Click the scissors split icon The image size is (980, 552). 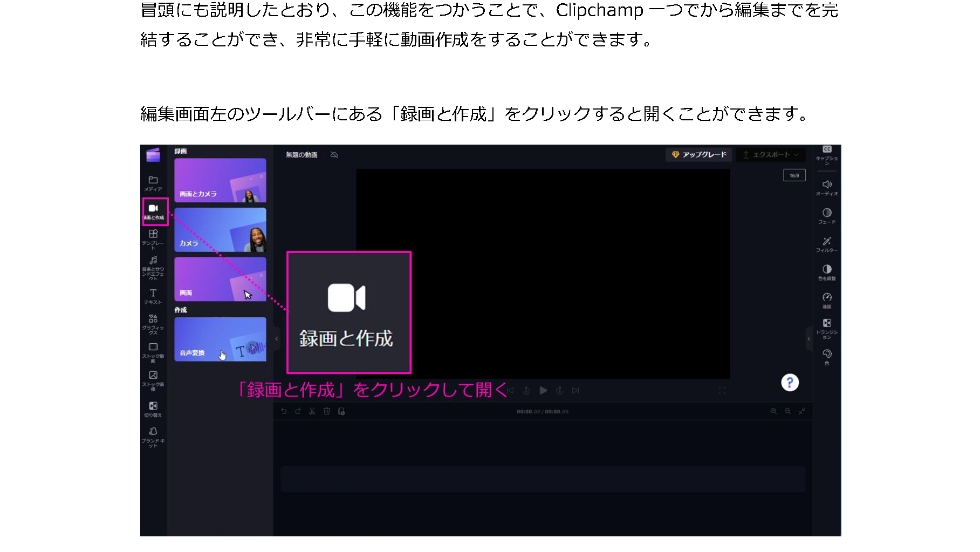pyautogui.click(x=312, y=411)
